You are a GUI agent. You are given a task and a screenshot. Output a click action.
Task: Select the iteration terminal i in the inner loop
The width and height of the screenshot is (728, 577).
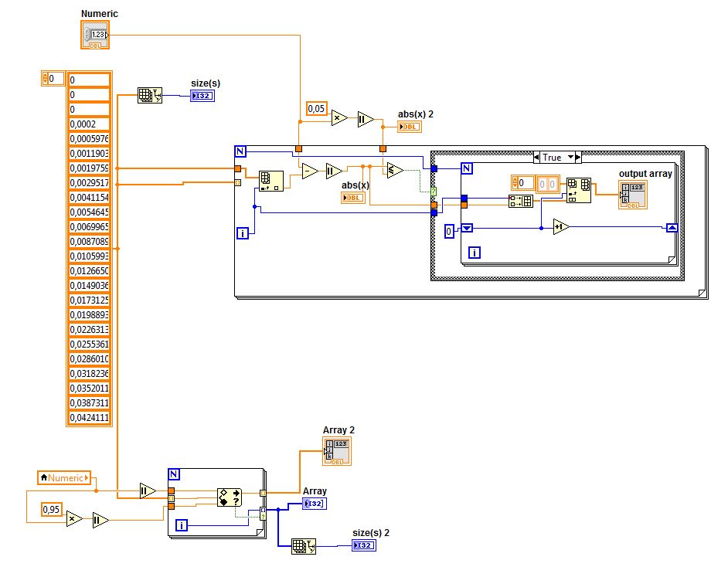tap(474, 253)
